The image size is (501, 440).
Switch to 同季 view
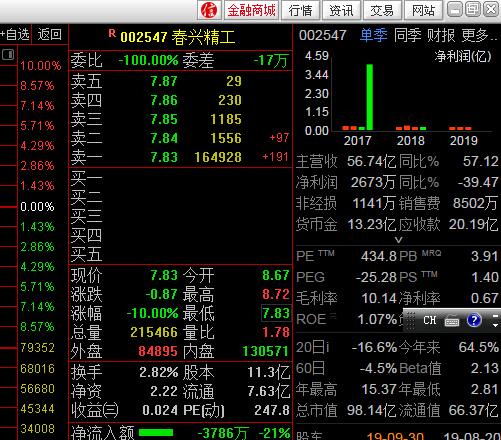click(408, 35)
